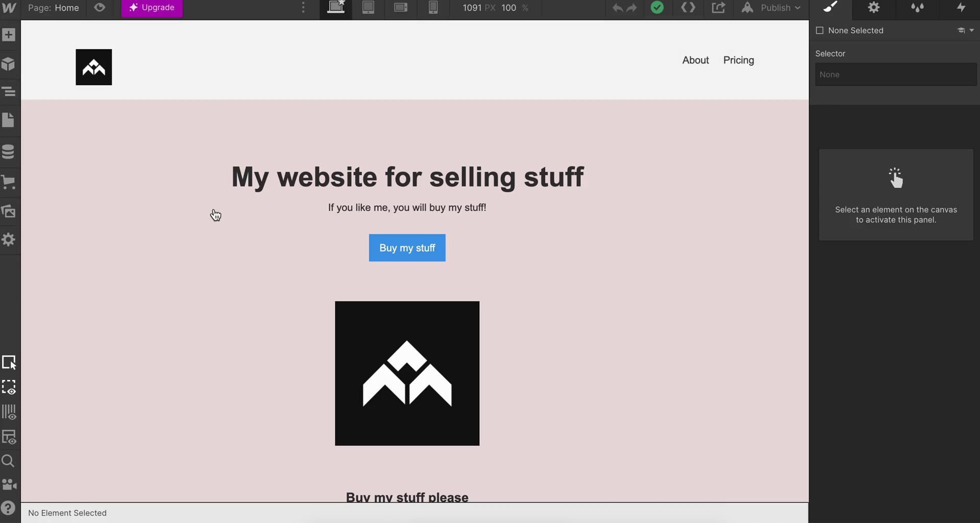
Task: Open the Symbols cube panel
Action: (x=9, y=64)
